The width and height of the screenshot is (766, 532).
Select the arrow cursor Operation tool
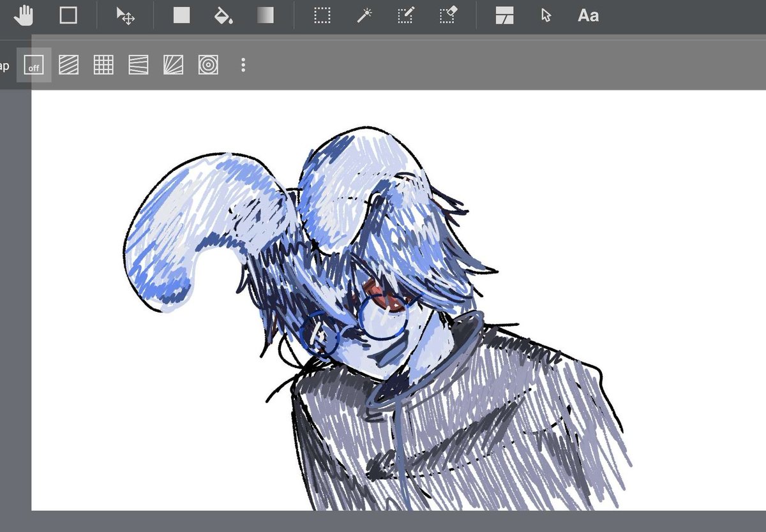coord(546,15)
